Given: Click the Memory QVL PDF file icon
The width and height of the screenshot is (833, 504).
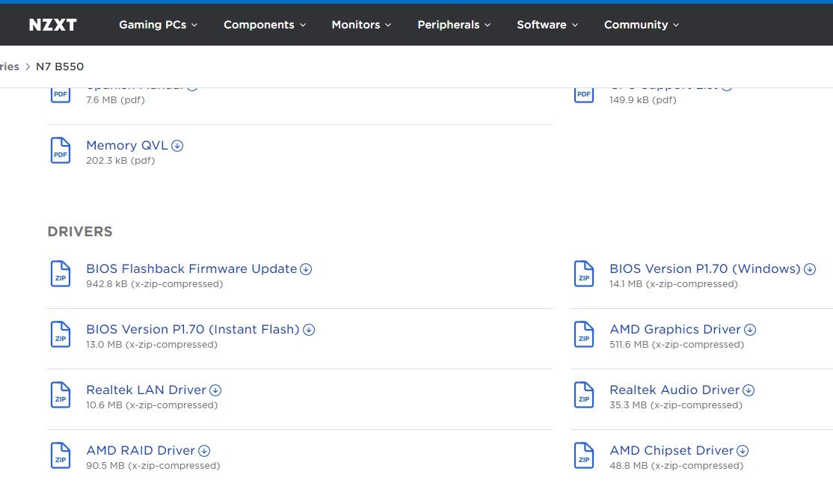Looking at the screenshot, I should coord(61,150).
